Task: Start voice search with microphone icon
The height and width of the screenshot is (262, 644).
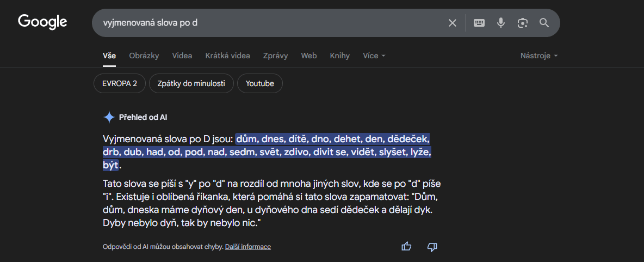Action: tap(501, 23)
